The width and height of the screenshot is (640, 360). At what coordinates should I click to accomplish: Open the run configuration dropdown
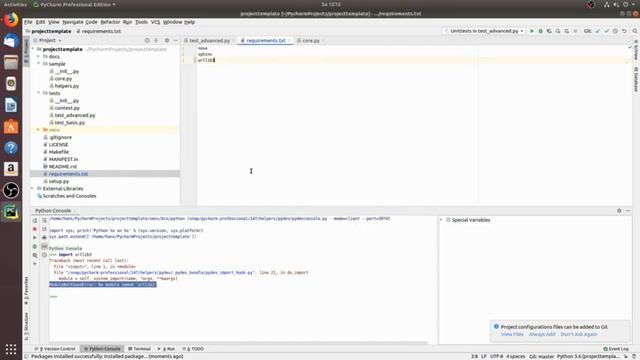click(x=484, y=31)
